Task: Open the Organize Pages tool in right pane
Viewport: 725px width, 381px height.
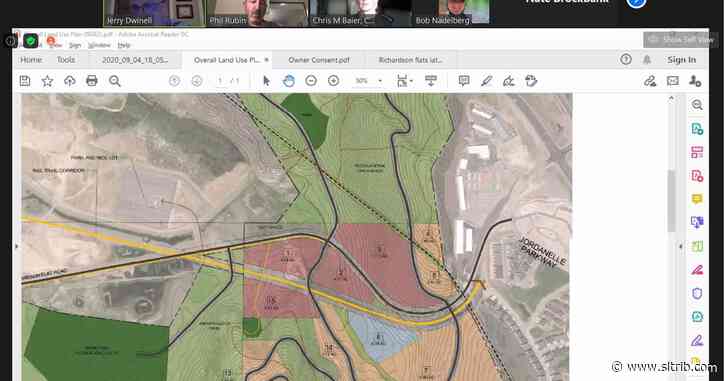Action: tap(697, 152)
